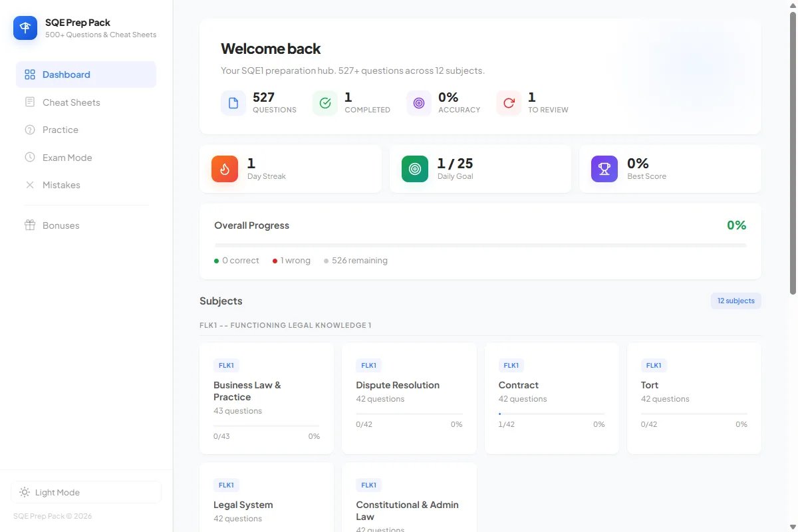Click the Mistakes X icon
This screenshot has width=798, height=532.
30,185
